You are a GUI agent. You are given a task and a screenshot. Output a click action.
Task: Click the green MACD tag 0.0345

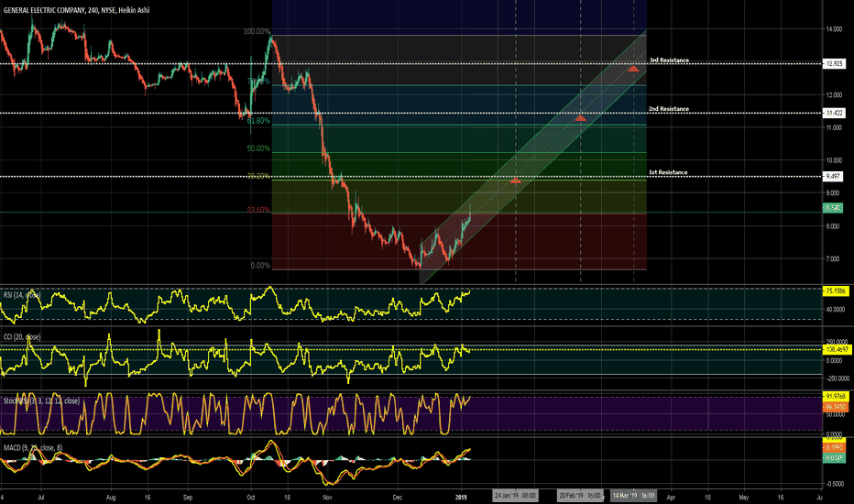pos(834,457)
